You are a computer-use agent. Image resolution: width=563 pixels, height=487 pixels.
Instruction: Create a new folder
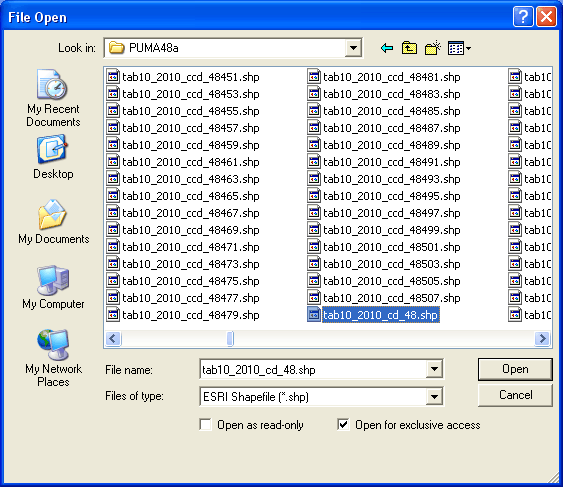pyautogui.click(x=433, y=48)
